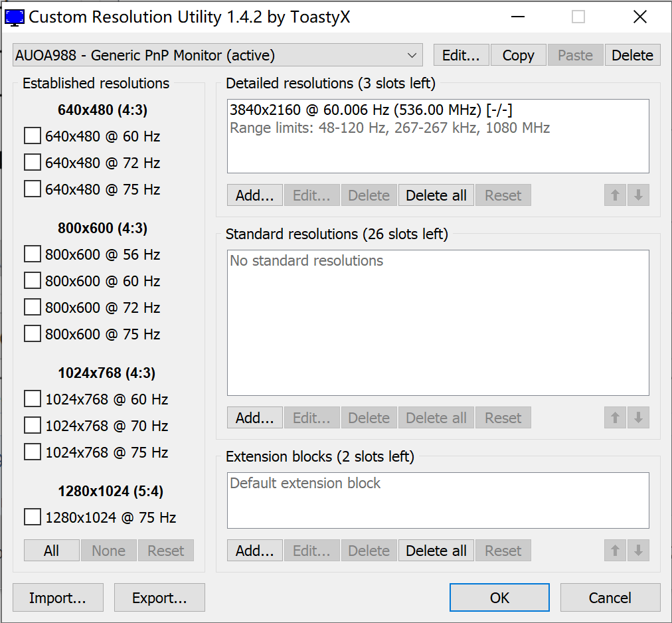Click the Paste button at top

coord(576,55)
